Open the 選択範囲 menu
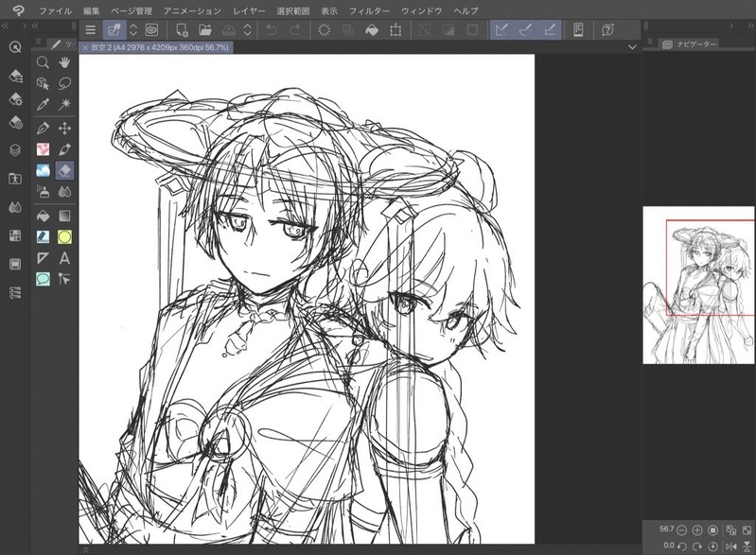 293,10
